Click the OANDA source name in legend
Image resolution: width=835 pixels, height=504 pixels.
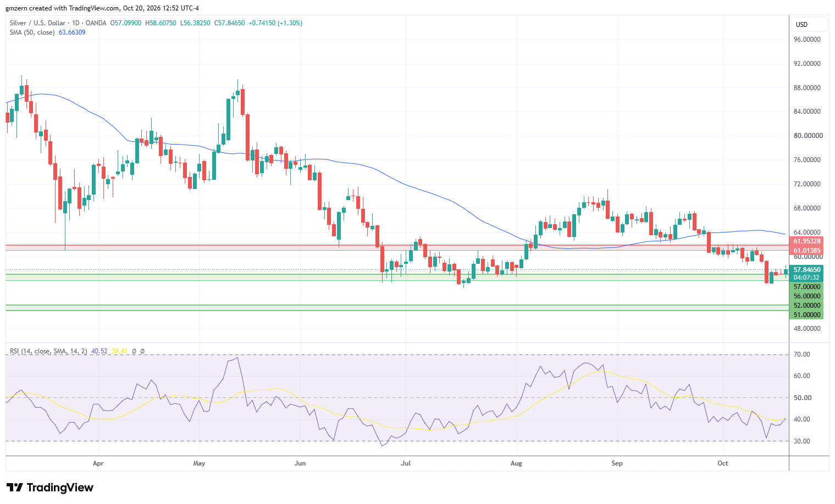point(97,23)
